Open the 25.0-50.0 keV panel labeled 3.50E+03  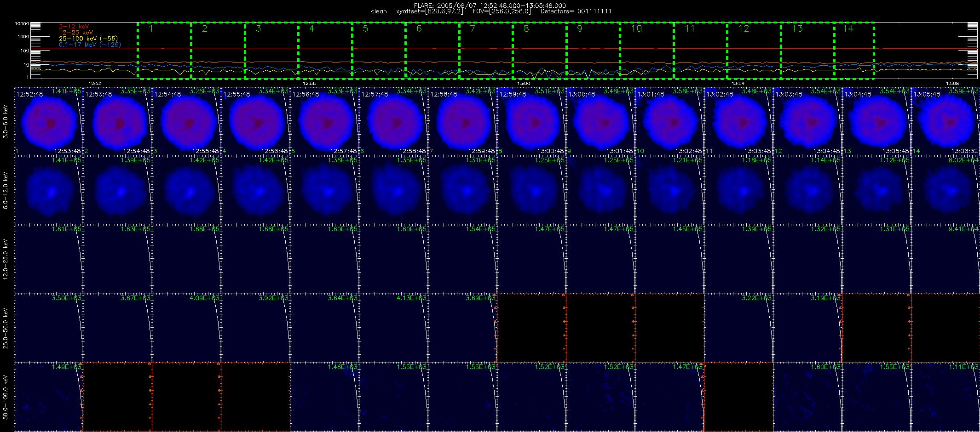(x=48, y=328)
